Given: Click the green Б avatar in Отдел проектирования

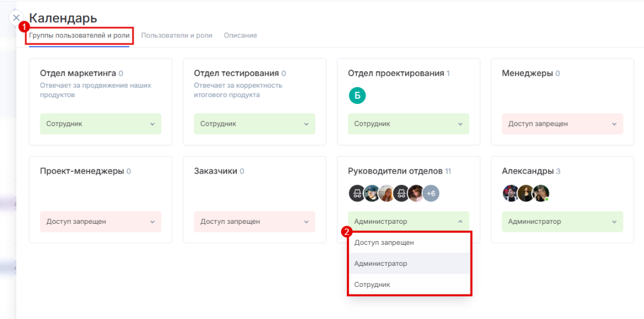Looking at the screenshot, I should pyautogui.click(x=357, y=96).
